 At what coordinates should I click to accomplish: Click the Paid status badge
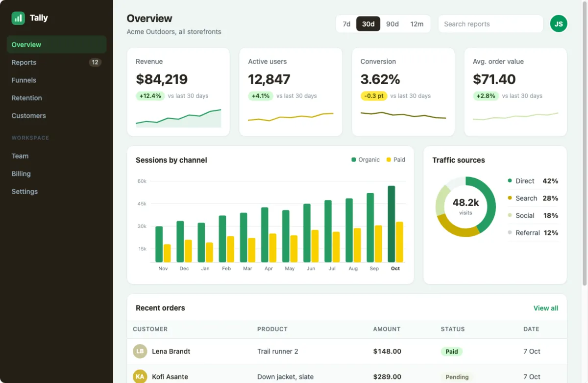452,352
